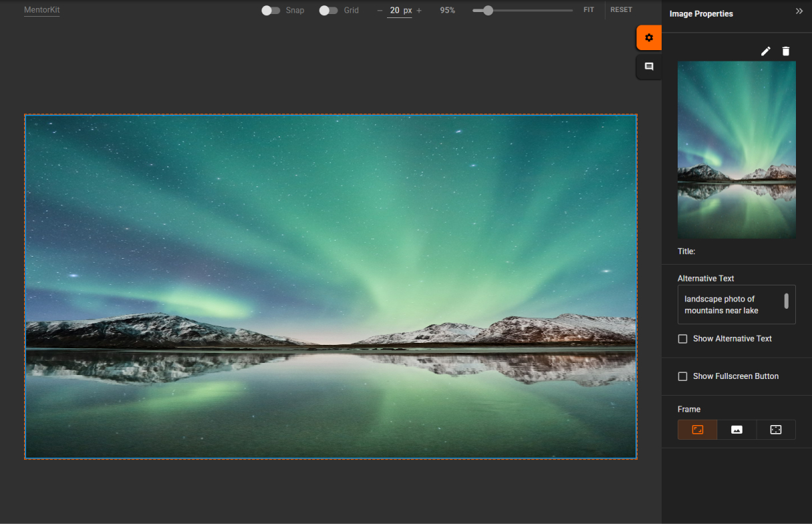Toggle the Snap switch

(x=271, y=10)
